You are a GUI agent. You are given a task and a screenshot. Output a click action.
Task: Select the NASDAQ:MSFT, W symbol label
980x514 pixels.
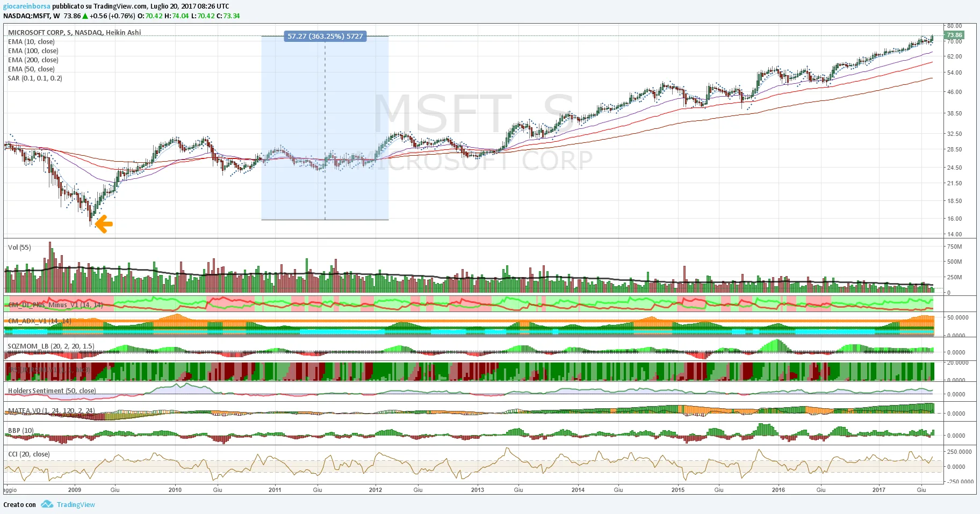(32, 16)
